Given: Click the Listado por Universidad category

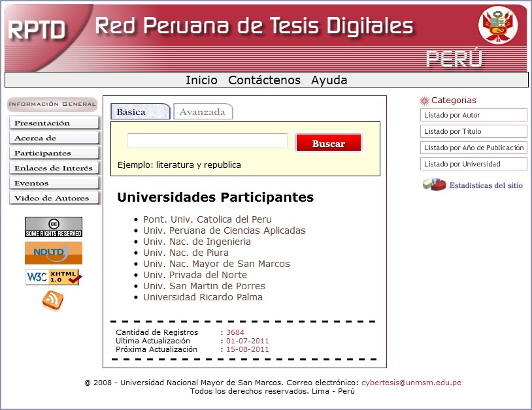Looking at the screenshot, I should pos(473,164).
